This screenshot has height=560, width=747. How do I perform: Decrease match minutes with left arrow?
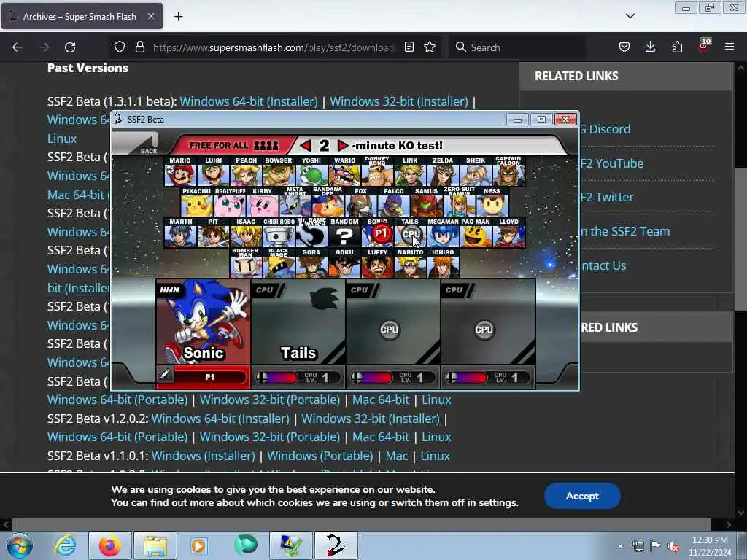tap(306, 145)
